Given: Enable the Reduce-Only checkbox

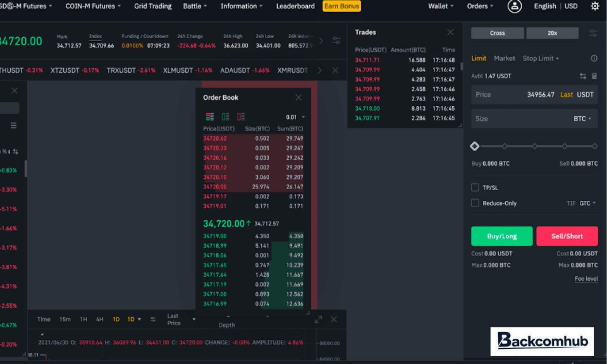Looking at the screenshot, I should [475, 203].
